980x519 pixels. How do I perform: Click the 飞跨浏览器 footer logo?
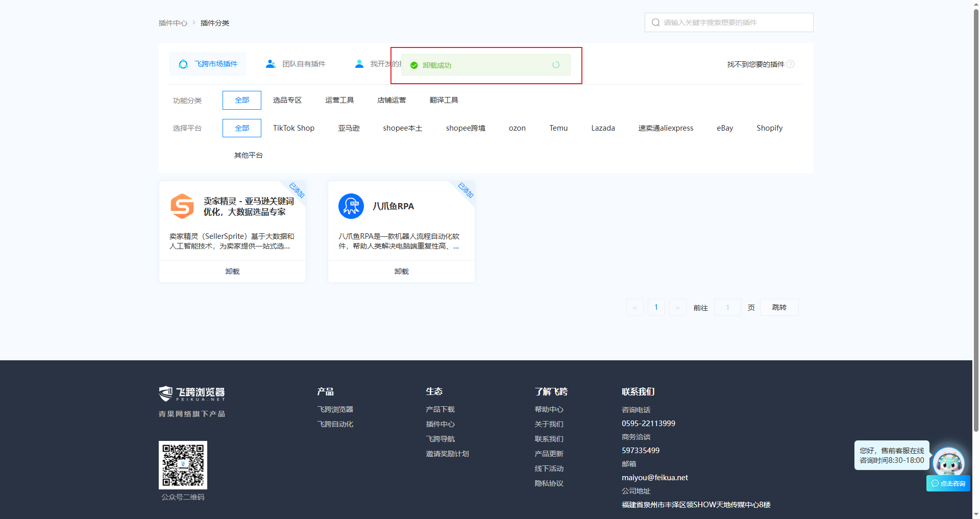(x=192, y=393)
